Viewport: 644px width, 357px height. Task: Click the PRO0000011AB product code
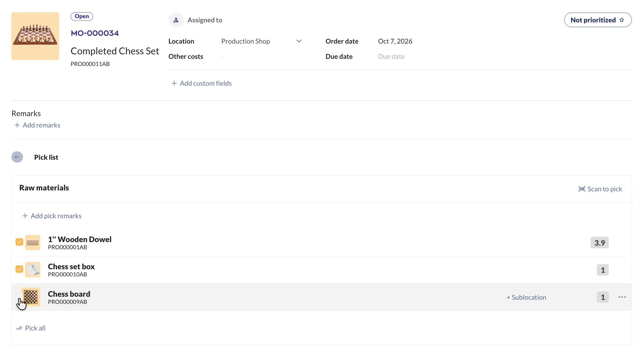click(x=90, y=64)
